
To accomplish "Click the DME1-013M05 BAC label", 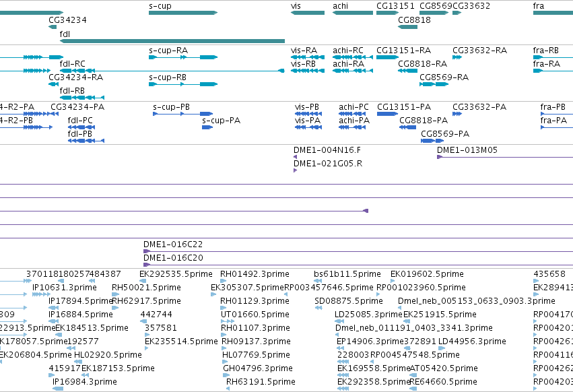I will (x=467, y=150).
